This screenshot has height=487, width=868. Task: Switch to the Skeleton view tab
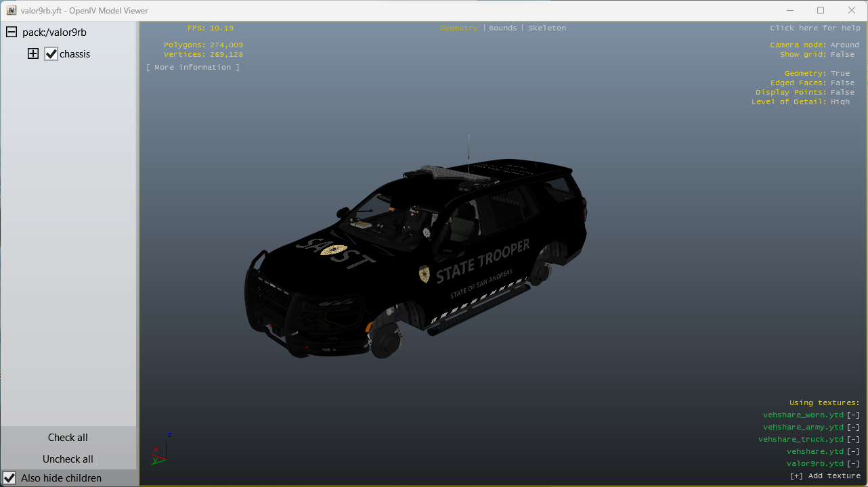(547, 28)
